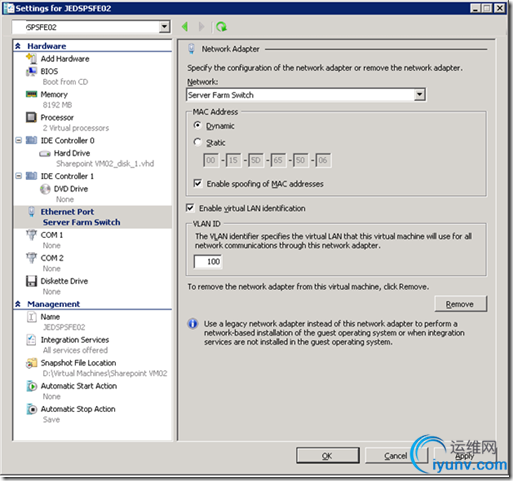
Task: Click the Snapshot File Location icon
Action: [31, 363]
